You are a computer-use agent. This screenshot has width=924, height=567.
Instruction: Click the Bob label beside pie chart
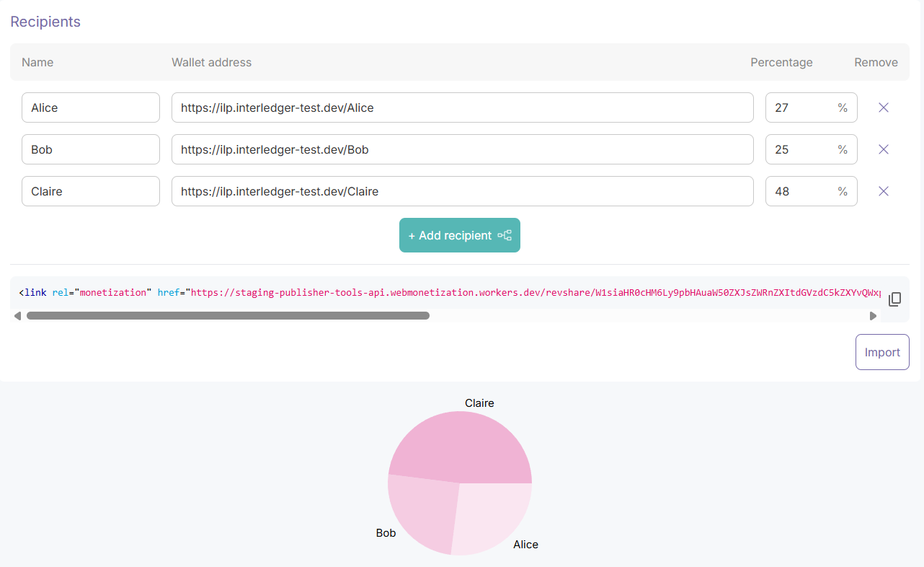pos(386,533)
